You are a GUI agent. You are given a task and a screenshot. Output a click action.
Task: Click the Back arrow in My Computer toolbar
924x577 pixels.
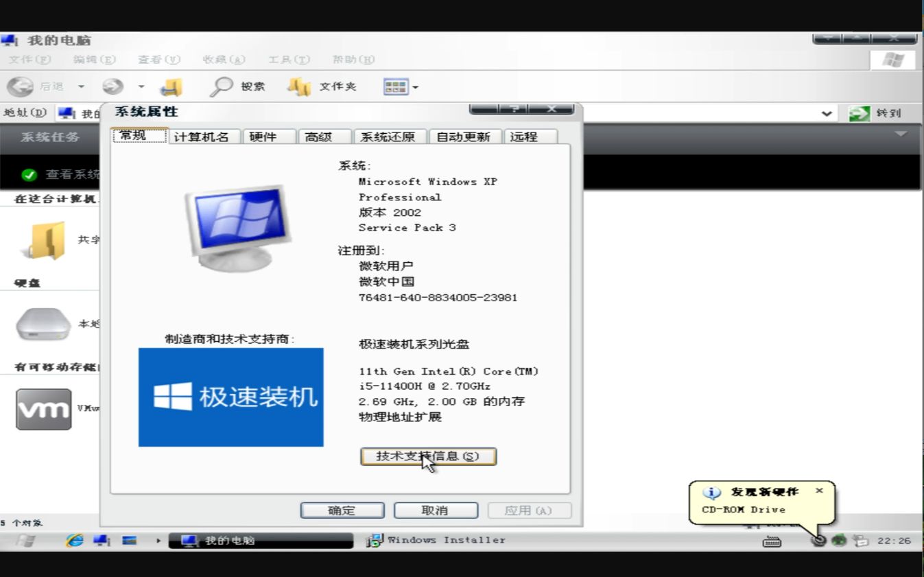(x=20, y=86)
